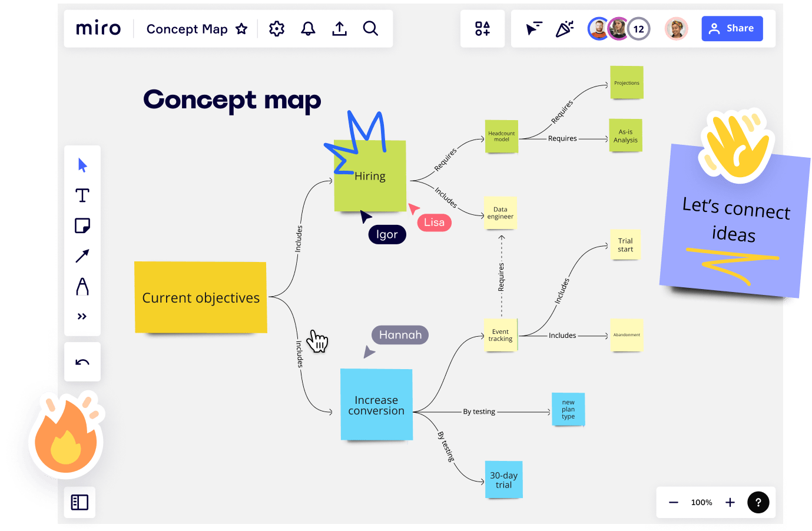Show all 12 collaborators
This screenshot has width=812, height=531.
click(x=639, y=28)
